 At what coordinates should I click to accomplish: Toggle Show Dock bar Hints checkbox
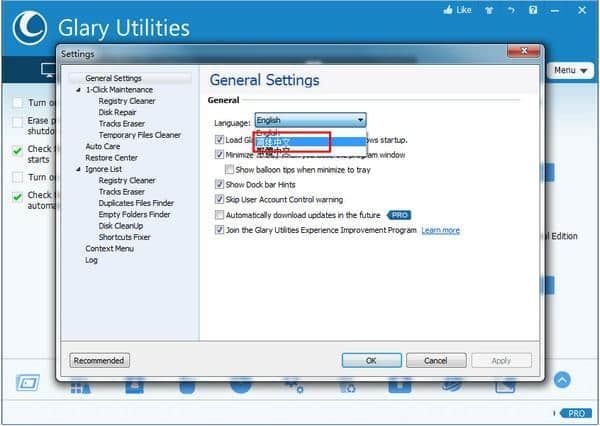tap(220, 185)
